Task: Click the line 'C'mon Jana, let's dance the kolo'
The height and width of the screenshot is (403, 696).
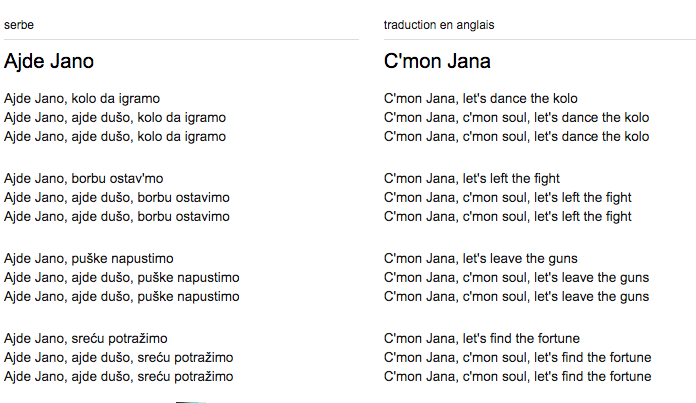Action: [481, 99]
